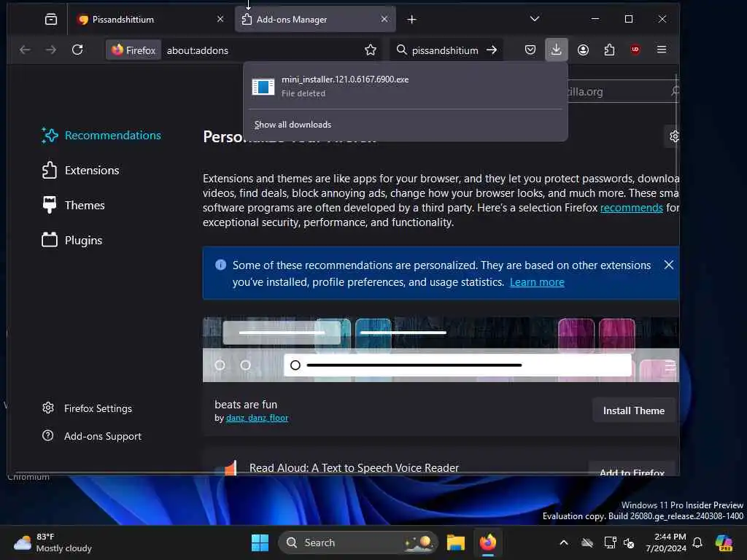The image size is (747, 560).
Task: Show hidden system tray icons
Action: [564, 542]
